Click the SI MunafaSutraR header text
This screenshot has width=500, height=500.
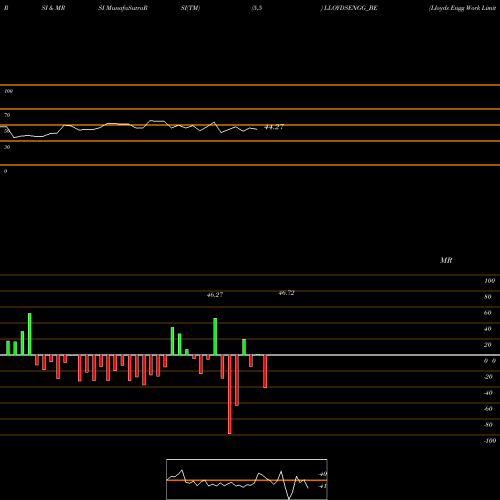[x=123, y=8]
